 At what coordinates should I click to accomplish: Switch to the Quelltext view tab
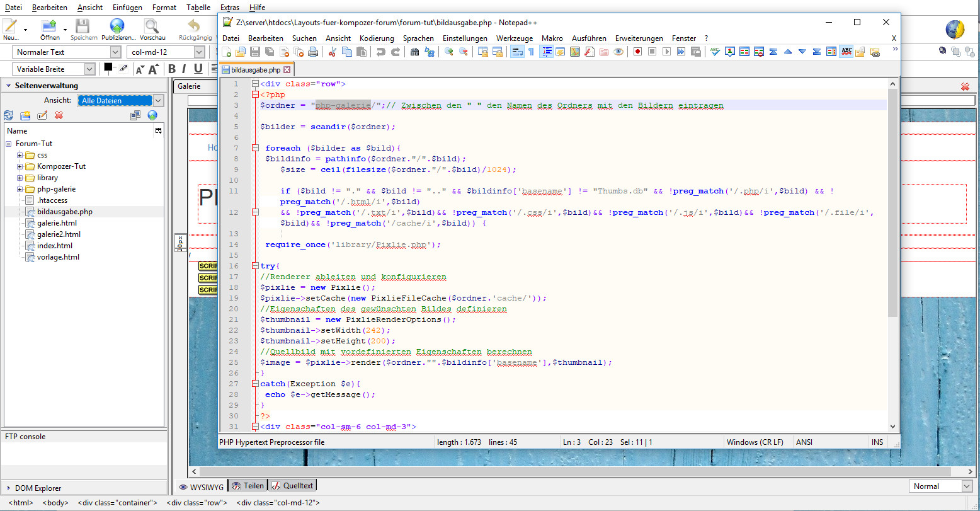pos(293,486)
